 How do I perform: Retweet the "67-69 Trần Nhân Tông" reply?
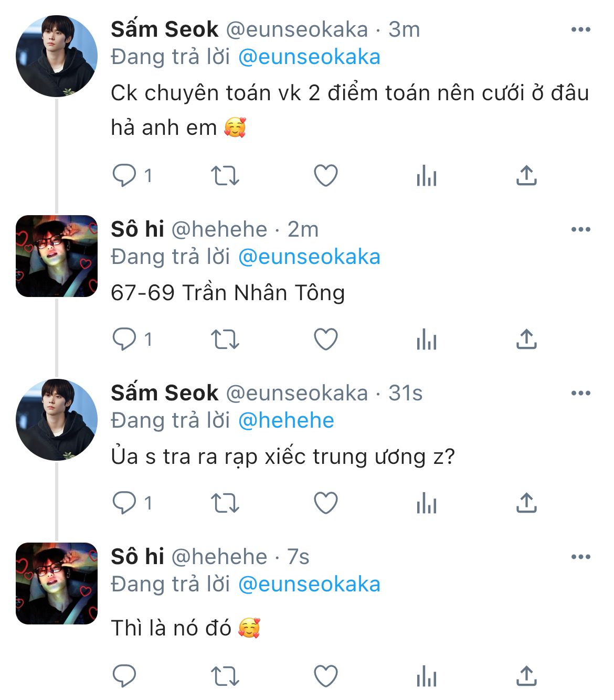point(225,340)
